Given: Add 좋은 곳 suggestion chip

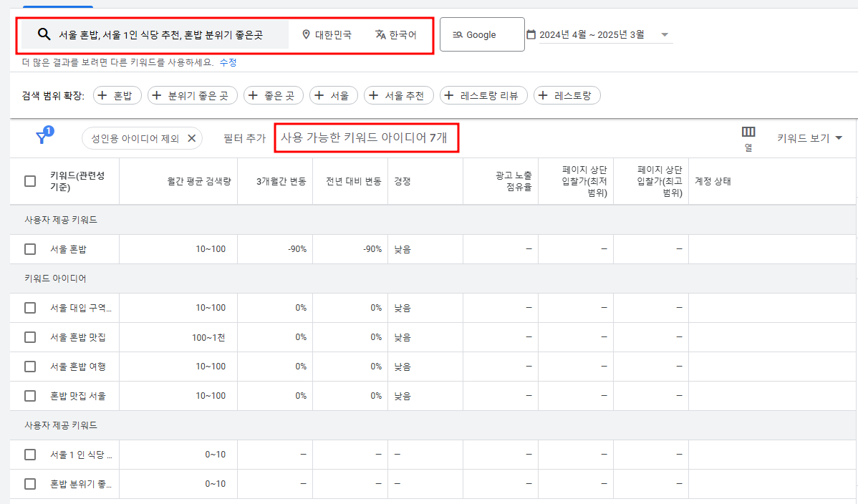Looking at the screenshot, I should pyautogui.click(x=273, y=95).
